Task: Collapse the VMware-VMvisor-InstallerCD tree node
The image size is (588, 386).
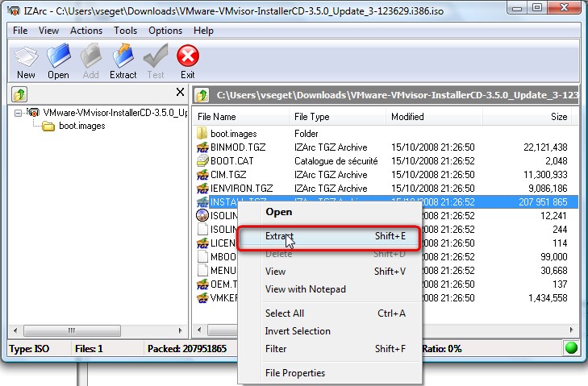Action: click(x=18, y=113)
